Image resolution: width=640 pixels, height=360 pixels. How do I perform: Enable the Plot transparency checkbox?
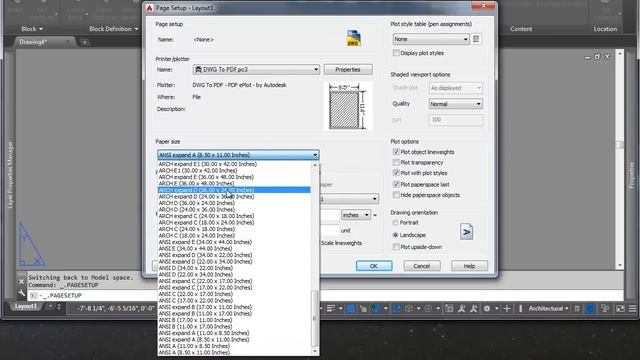[x=396, y=162]
